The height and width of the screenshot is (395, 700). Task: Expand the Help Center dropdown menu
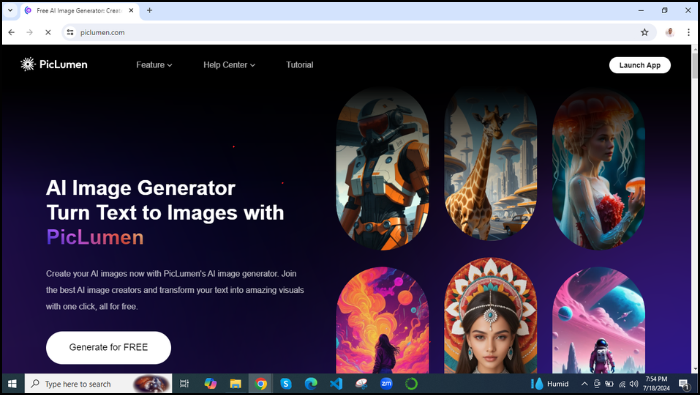[229, 65]
